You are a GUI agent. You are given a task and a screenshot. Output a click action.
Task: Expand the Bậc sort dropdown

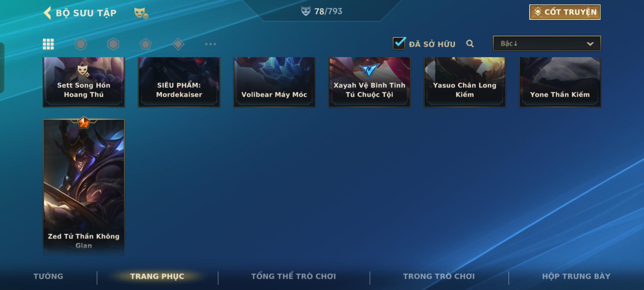click(x=547, y=44)
